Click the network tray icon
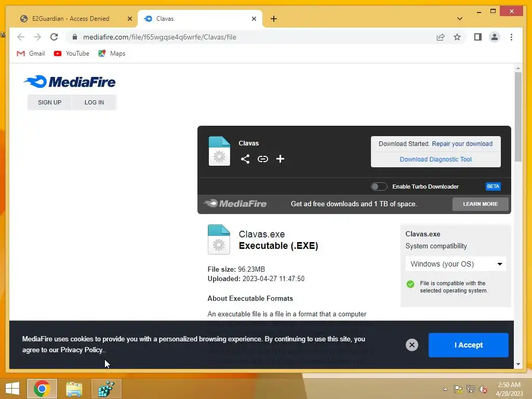The image size is (532, 399). tap(471, 389)
